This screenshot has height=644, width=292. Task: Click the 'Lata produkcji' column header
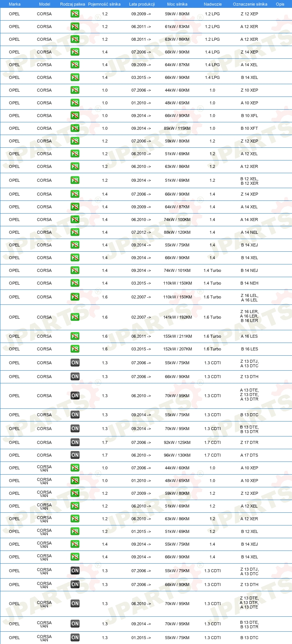tap(142, 4)
